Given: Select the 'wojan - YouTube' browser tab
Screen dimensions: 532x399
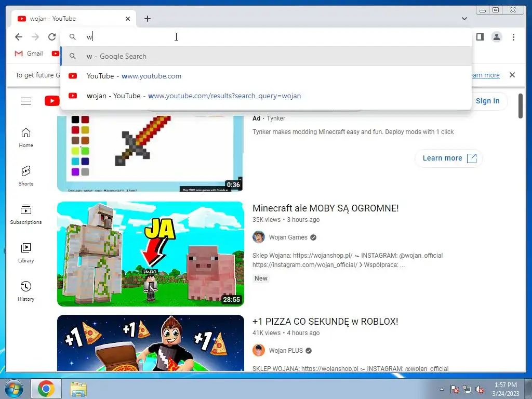Looking at the screenshot, I should pyautogui.click(x=74, y=19).
